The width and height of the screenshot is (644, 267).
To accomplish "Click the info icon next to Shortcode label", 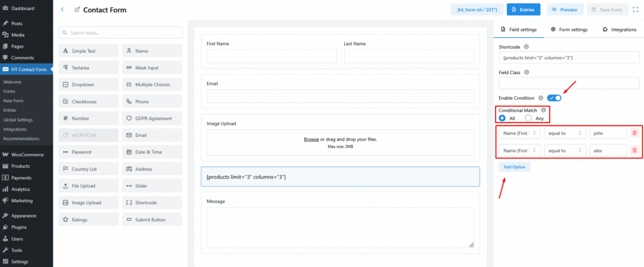I will coord(526,46).
